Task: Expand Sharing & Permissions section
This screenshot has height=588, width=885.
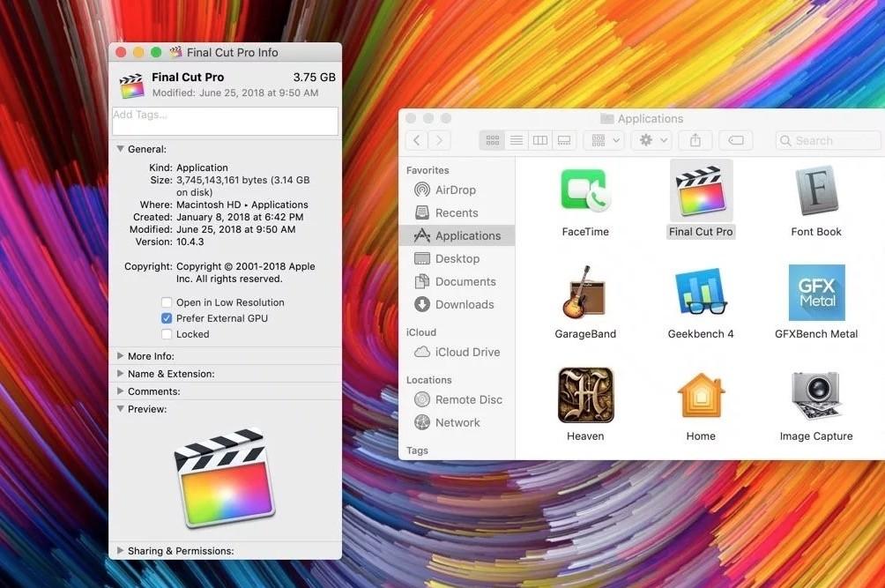Action: point(121,551)
